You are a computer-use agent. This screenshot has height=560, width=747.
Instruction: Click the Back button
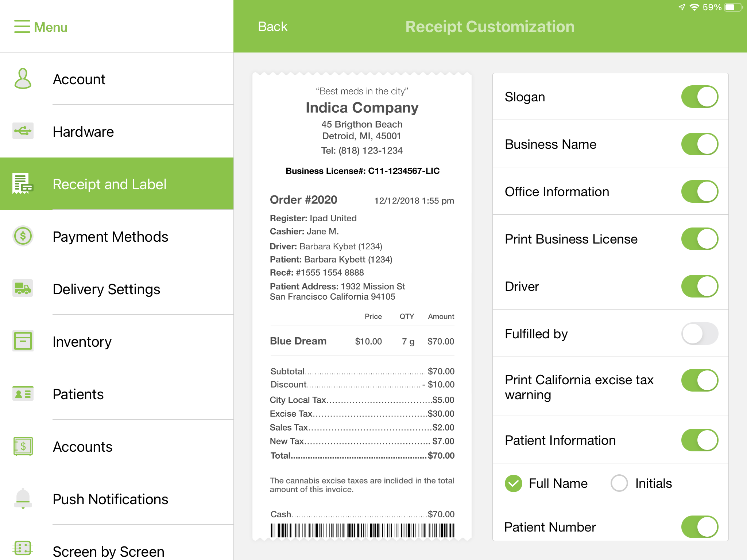tap(272, 26)
